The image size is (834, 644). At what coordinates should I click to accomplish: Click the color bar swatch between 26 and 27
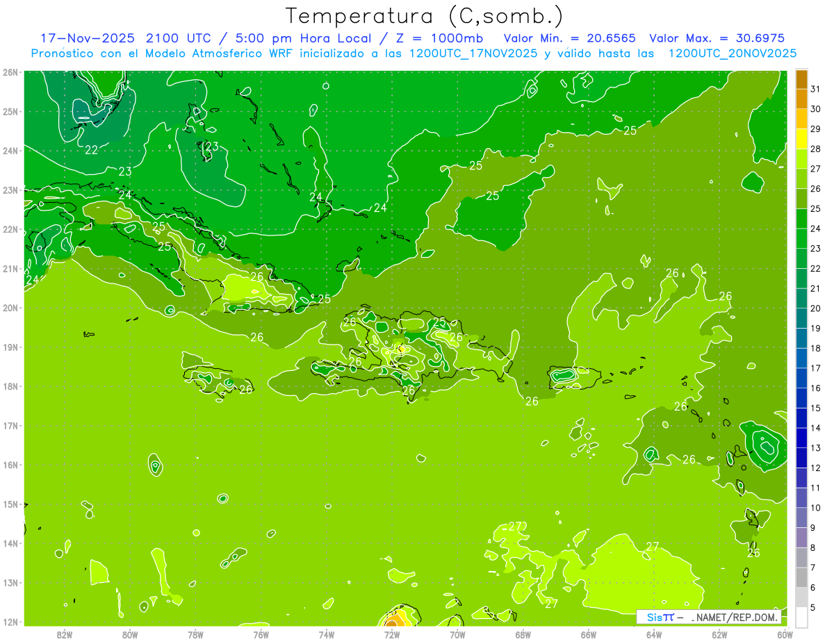802,179
